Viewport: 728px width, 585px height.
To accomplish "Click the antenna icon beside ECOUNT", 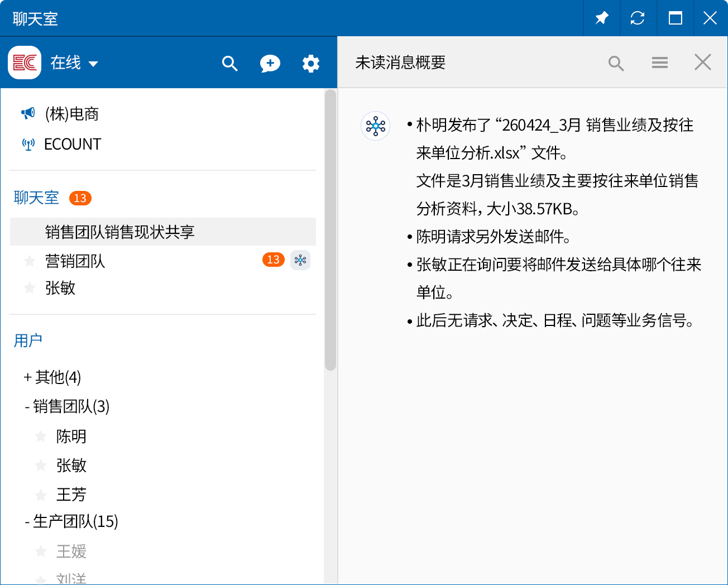I will click(x=28, y=145).
